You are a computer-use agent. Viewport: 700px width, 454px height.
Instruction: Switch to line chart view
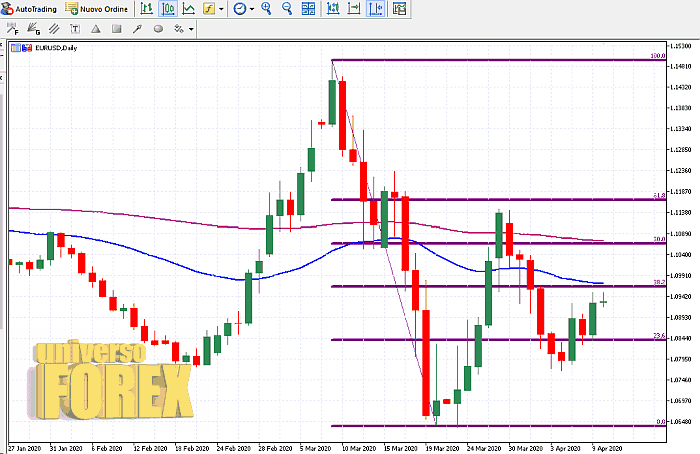pos(187,8)
